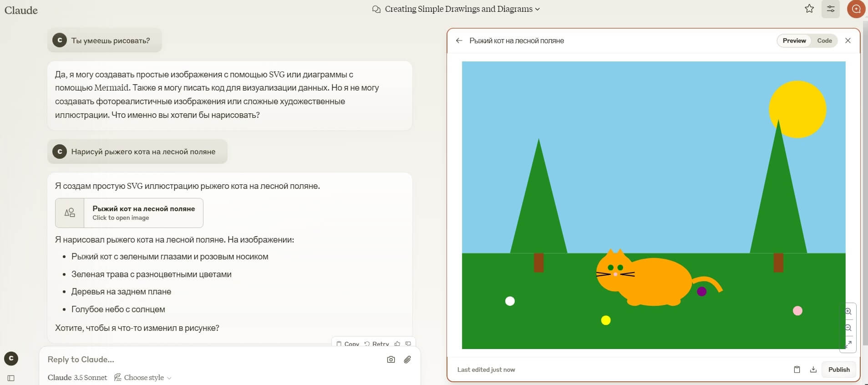Open the Claude 3.5 Sonnet model selector

pyautogui.click(x=77, y=377)
